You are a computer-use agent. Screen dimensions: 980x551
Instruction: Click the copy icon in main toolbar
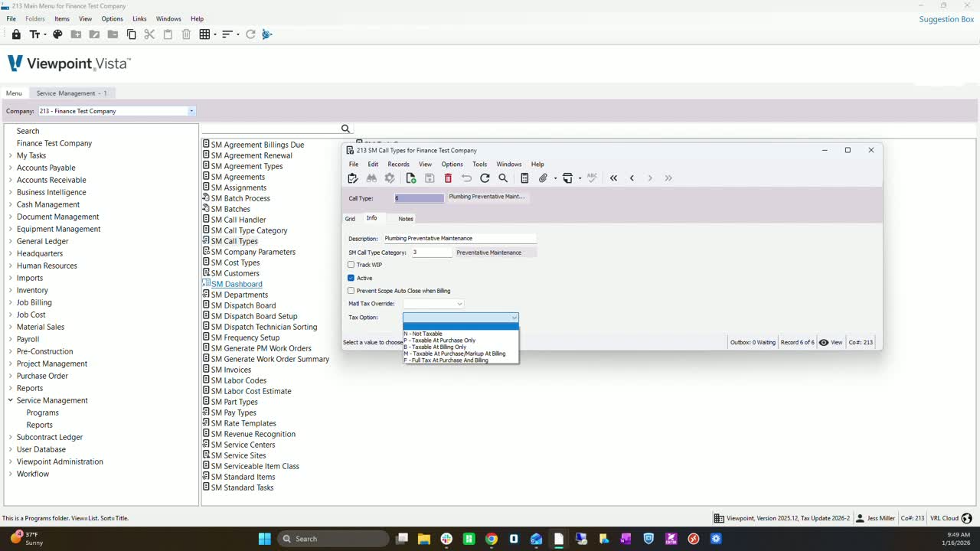(x=131, y=34)
